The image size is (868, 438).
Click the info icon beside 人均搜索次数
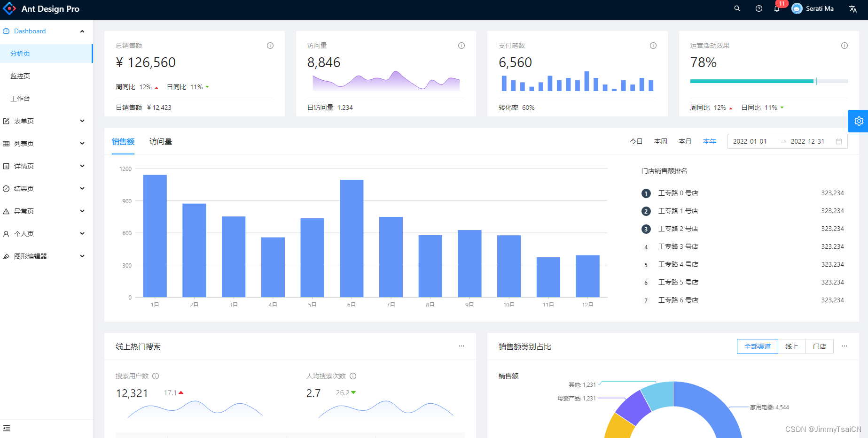[353, 376]
